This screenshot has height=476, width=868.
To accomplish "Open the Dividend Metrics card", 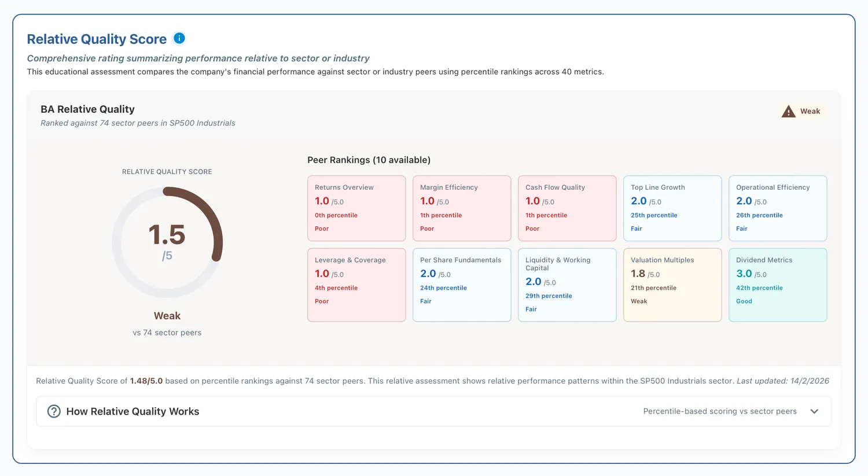I will pos(778,285).
